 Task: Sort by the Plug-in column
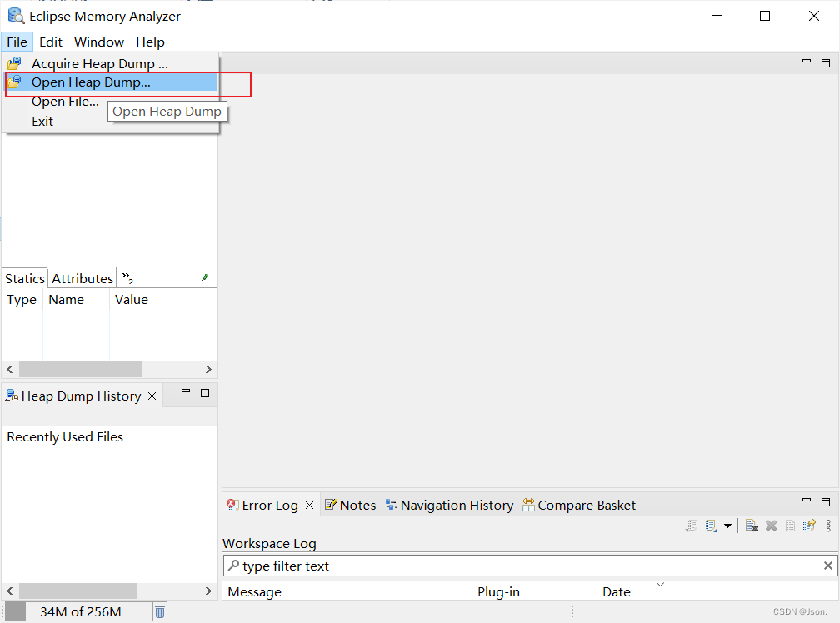(x=535, y=592)
